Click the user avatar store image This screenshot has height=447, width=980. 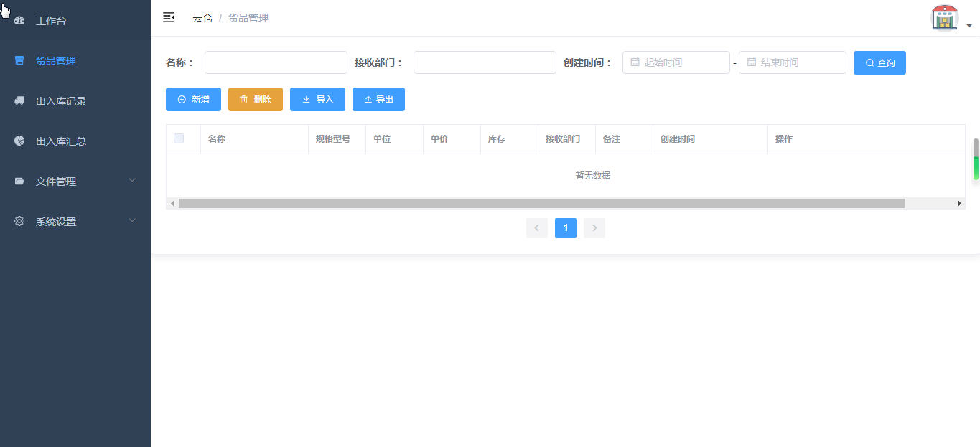[945, 18]
